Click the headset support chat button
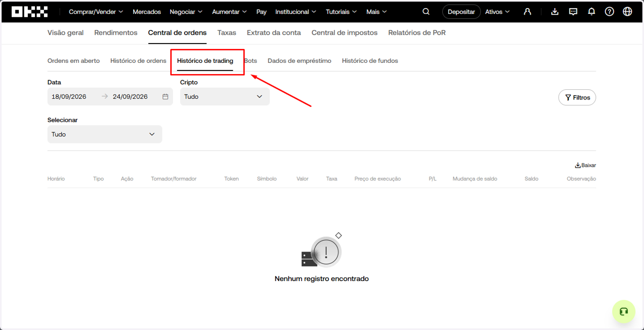Screen dimensions: 644x330 (624, 312)
